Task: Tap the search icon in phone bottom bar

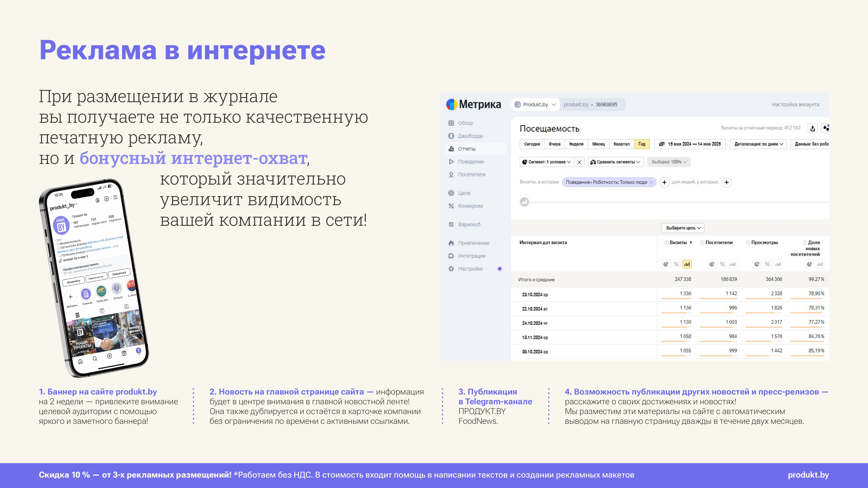Action: [x=95, y=359]
